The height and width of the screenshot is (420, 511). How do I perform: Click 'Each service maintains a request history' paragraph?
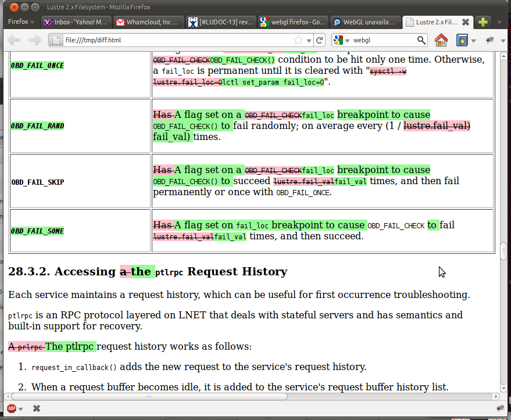point(239,295)
